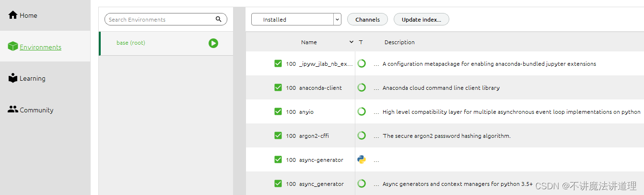
Task: Click the Name column header
Action: 309,42
